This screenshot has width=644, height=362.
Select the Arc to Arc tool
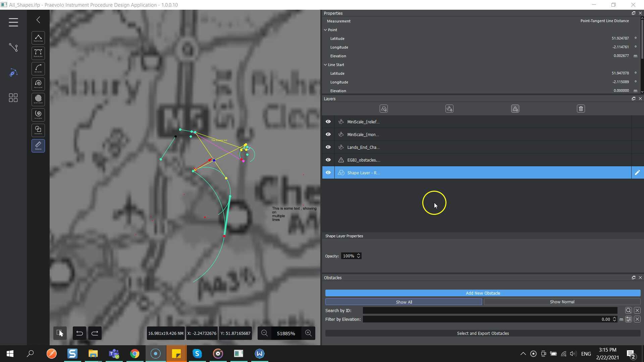pyautogui.click(x=38, y=69)
